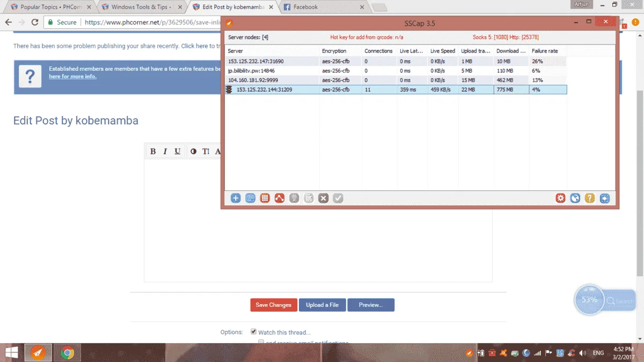Open SSCap from the taskbar rocket icon
Image resolution: width=644 pixels, height=362 pixels.
tap(38, 352)
